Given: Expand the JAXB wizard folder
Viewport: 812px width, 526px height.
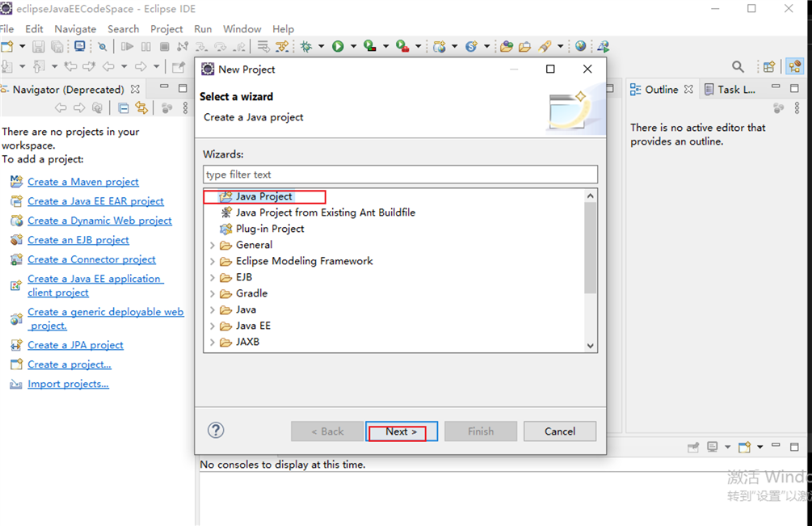Looking at the screenshot, I should pyautogui.click(x=212, y=343).
